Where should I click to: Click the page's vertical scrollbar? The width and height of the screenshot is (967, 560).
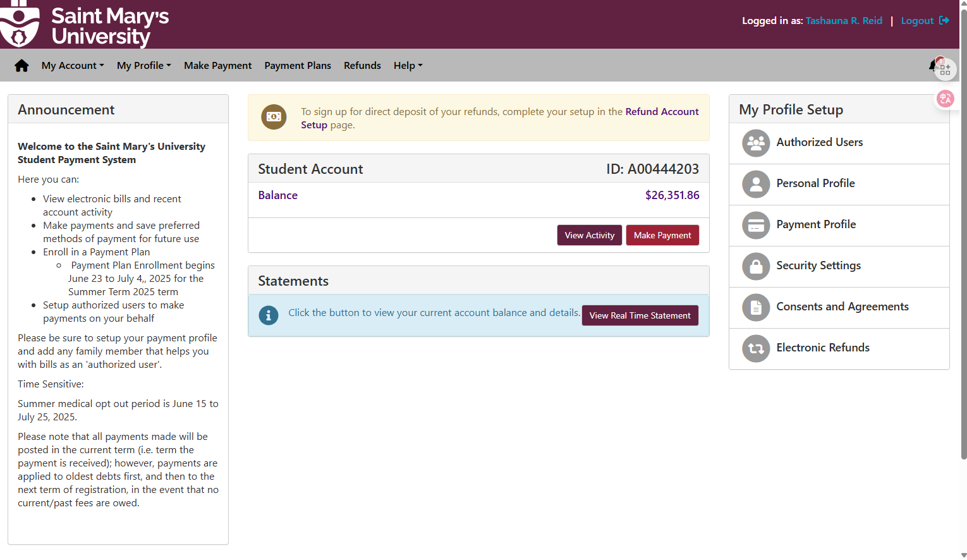[963, 253]
